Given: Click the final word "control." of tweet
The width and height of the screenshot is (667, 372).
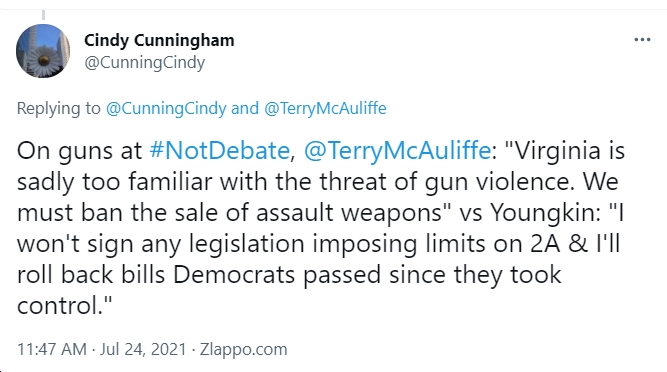Looking at the screenshot, I should tap(64, 305).
